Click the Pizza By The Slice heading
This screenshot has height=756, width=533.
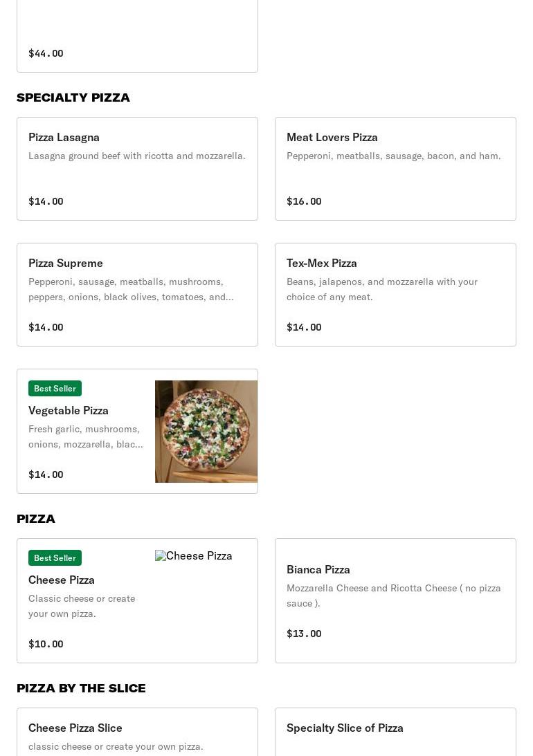81,688
